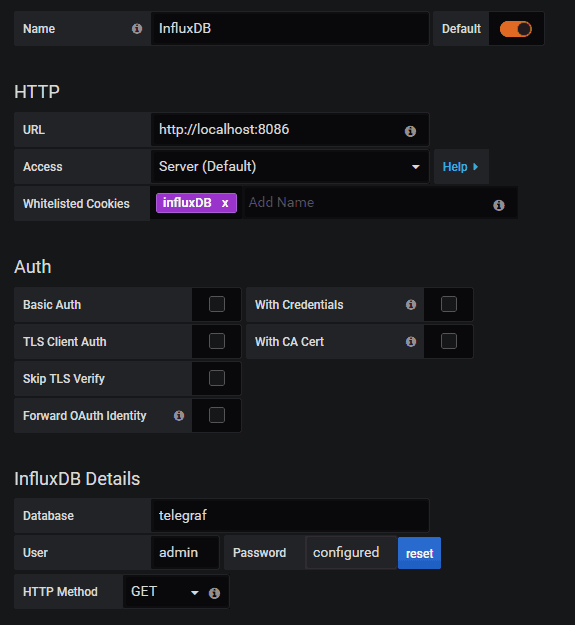575x625 pixels.
Task: Focus the User input containing admin
Action: point(185,552)
